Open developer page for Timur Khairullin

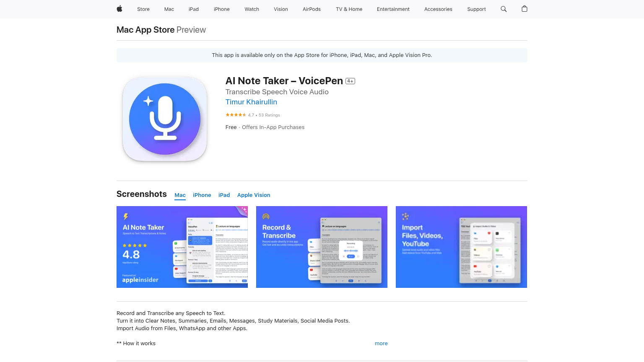coord(251,102)
